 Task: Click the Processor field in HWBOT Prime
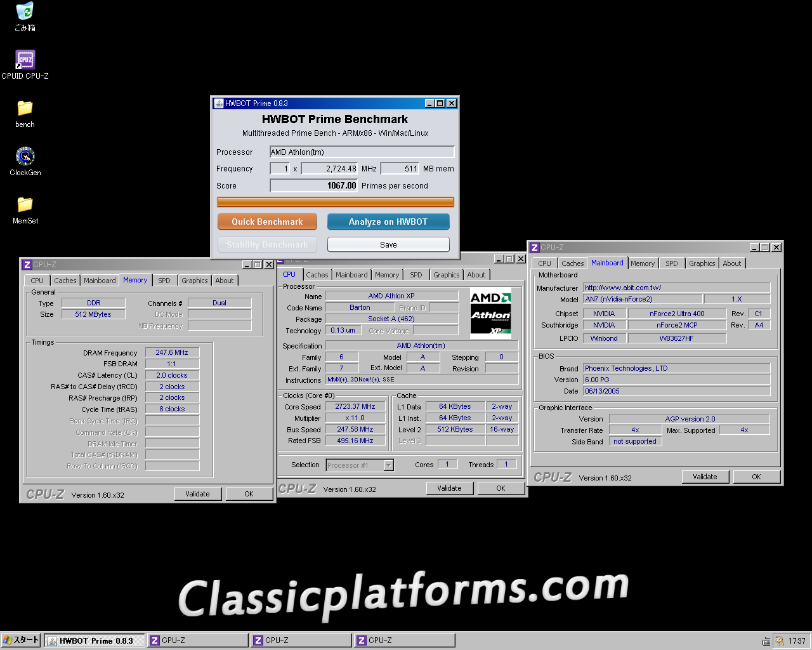pos(362,152)
